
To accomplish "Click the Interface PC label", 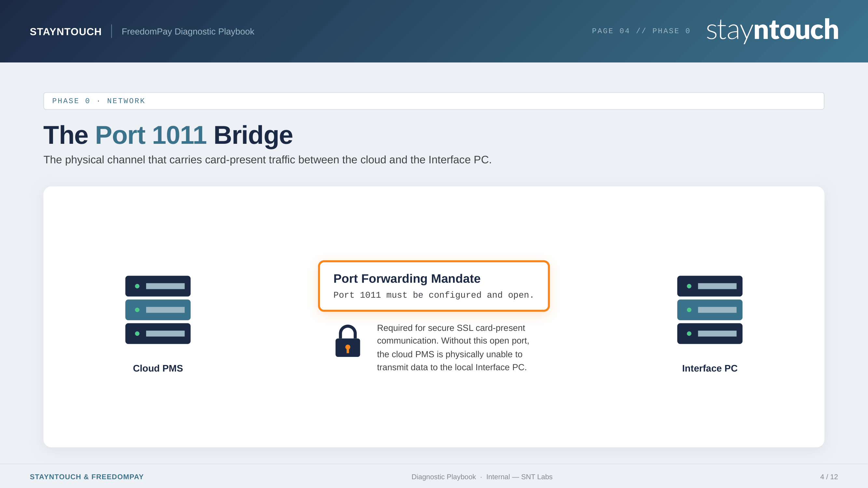I will point(710,368).
